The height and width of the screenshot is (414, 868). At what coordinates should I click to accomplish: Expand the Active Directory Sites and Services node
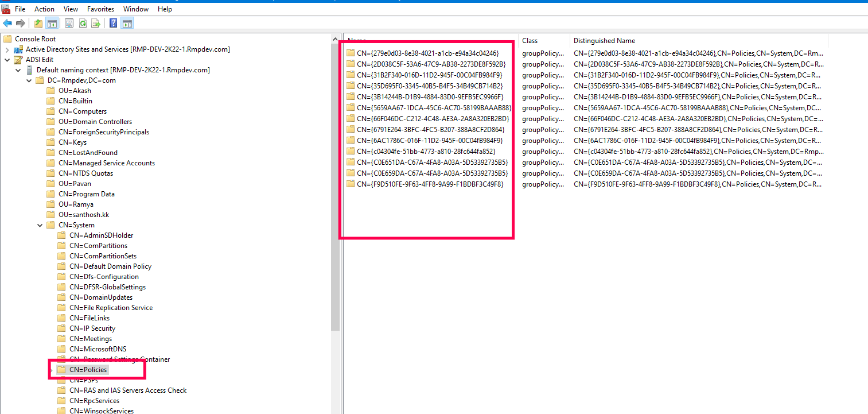(x=7, y=49)
